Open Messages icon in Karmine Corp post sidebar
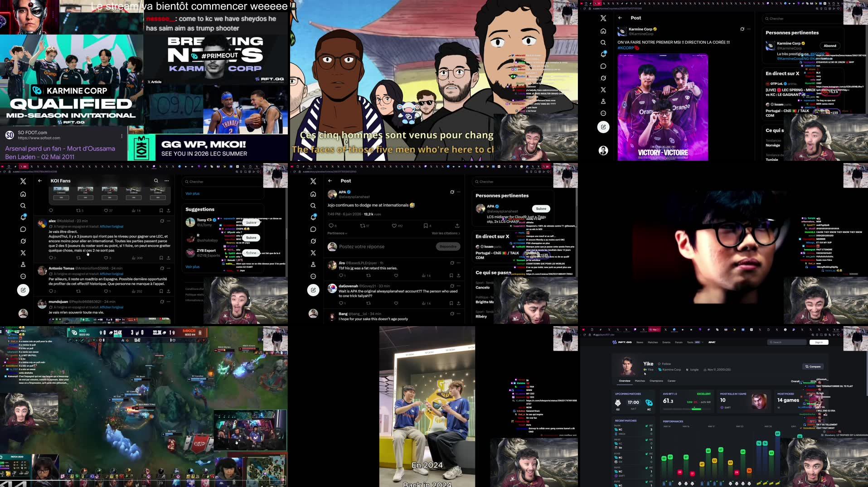The width and height of the screenshot is (868, 487). (x=603, y=66)
